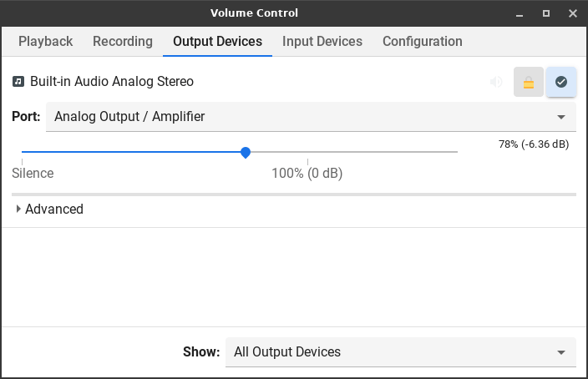588x379 pixels.
Task: Minimize the Volume Control window
Action: tap(520, 13)
